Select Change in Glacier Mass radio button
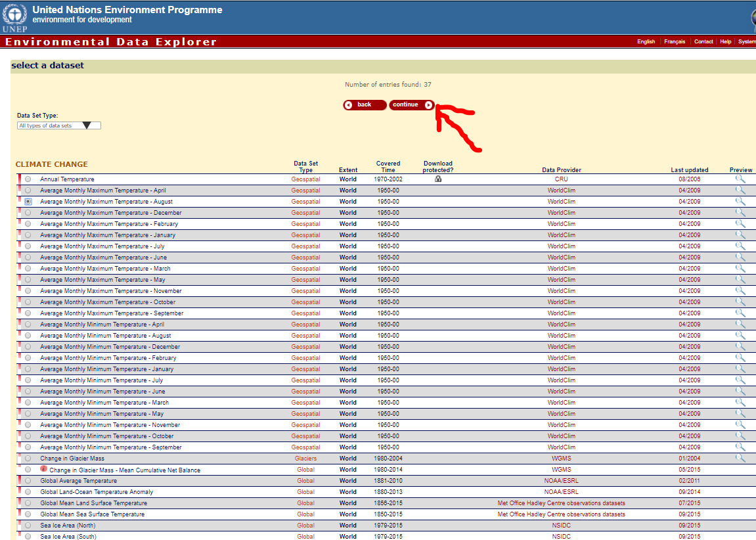The height and width of the screenshot is (540, 756). click(28, 459)
